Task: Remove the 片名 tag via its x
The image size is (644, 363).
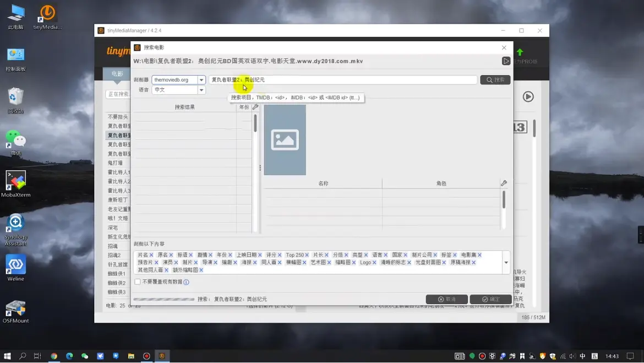Action: tap(151, 255)
